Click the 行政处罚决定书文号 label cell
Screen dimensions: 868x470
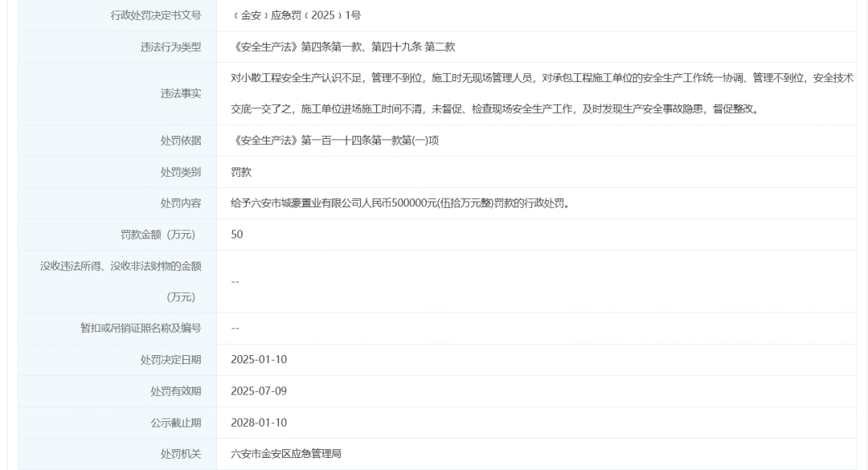156,15
